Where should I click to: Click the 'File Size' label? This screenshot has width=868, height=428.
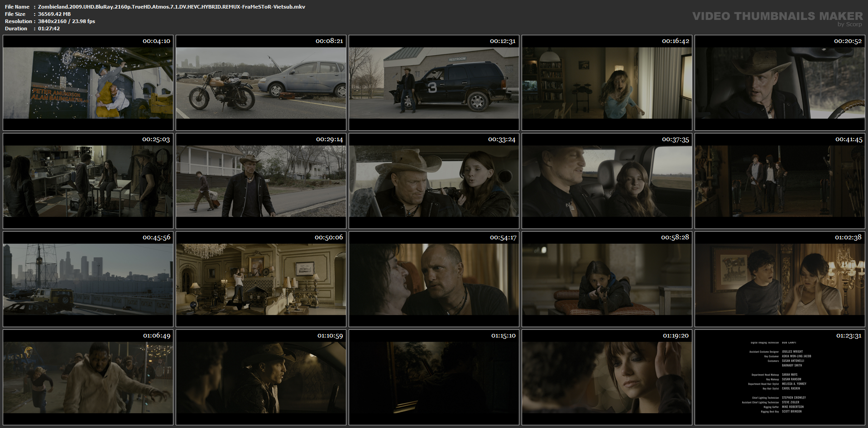(15, 14)
